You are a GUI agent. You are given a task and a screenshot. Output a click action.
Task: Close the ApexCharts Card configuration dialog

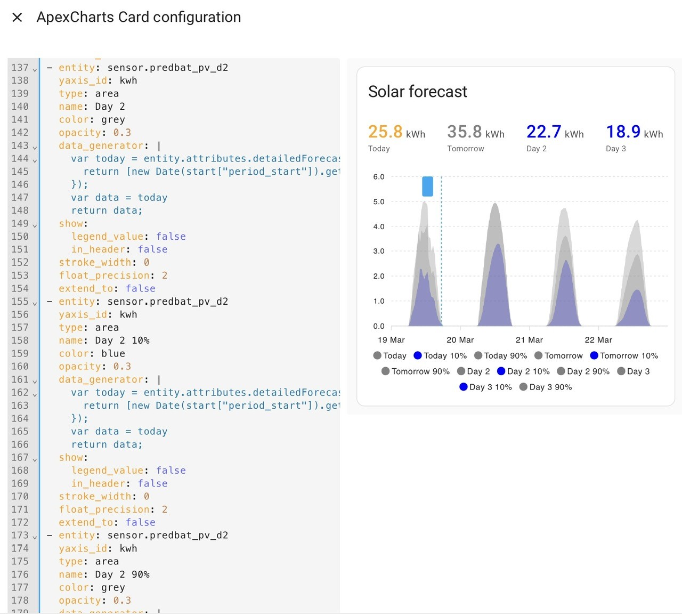click(17, 18)
